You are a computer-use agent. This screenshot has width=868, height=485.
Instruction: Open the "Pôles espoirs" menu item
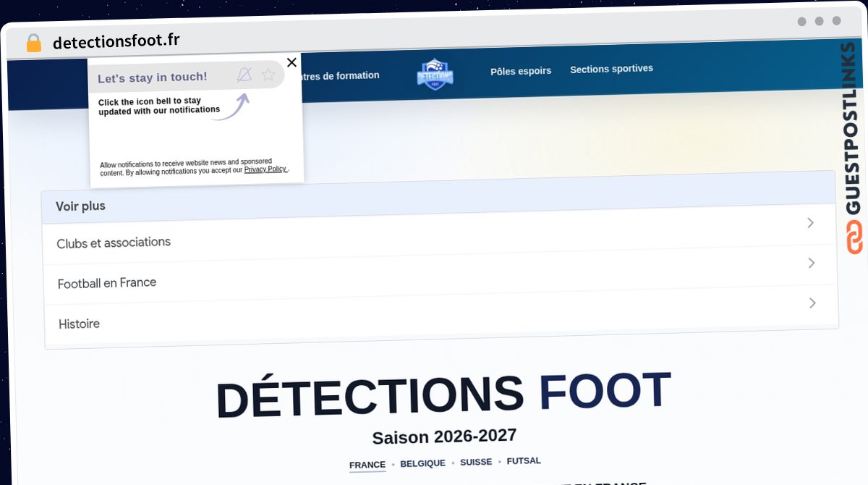tap(521, 71)
